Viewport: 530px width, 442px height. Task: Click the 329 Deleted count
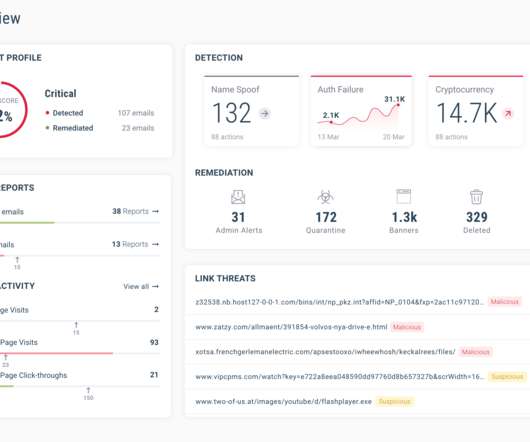(x=477, y=217)
